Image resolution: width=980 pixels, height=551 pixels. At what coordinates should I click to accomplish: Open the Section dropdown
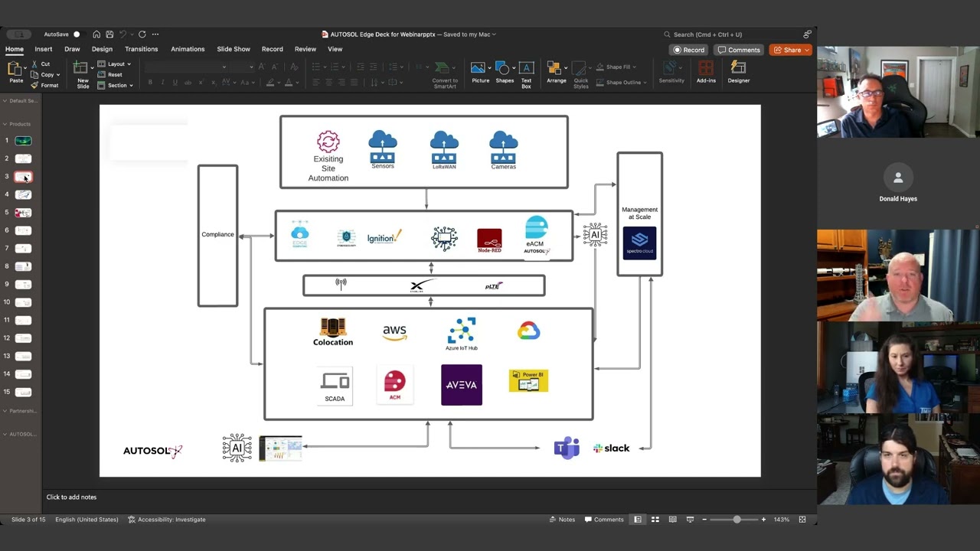coord(116,86)
